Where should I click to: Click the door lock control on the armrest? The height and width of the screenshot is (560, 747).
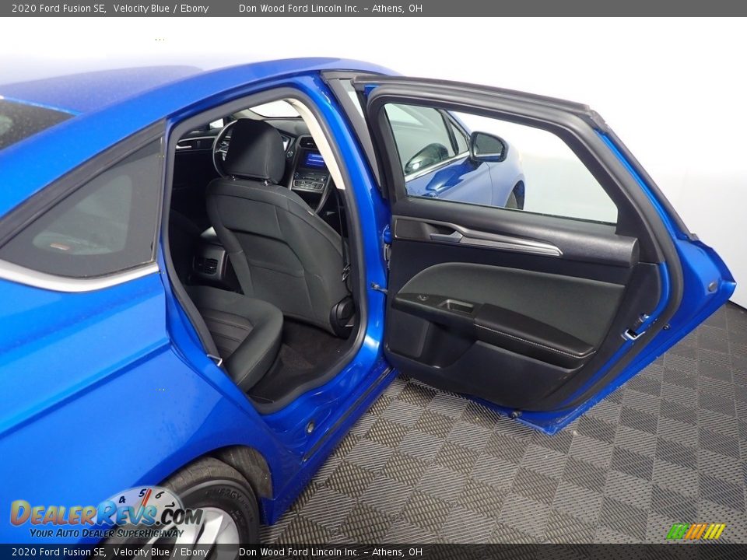423,296
